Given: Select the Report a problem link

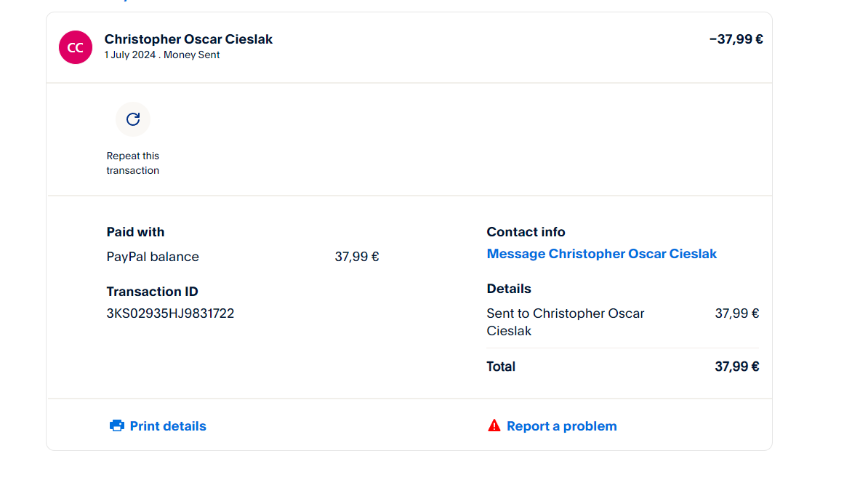Looking at the screenshot, I should [561, 426].
